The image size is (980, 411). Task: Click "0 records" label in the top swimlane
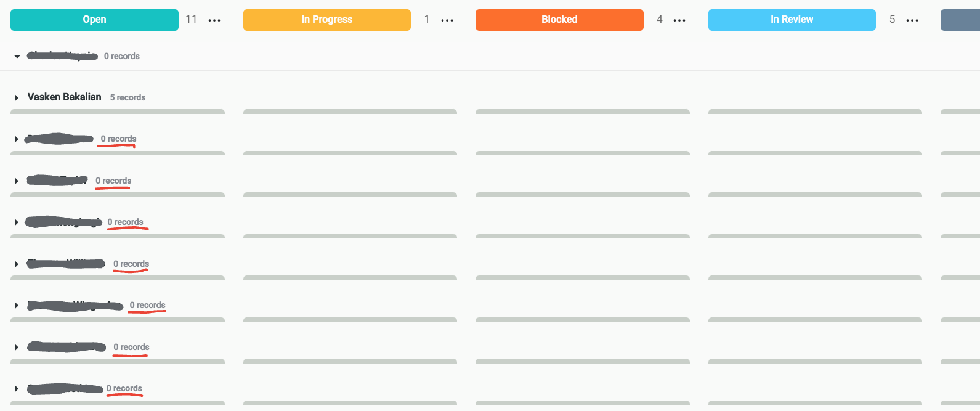pyautogui.click(x=122, y=56)
